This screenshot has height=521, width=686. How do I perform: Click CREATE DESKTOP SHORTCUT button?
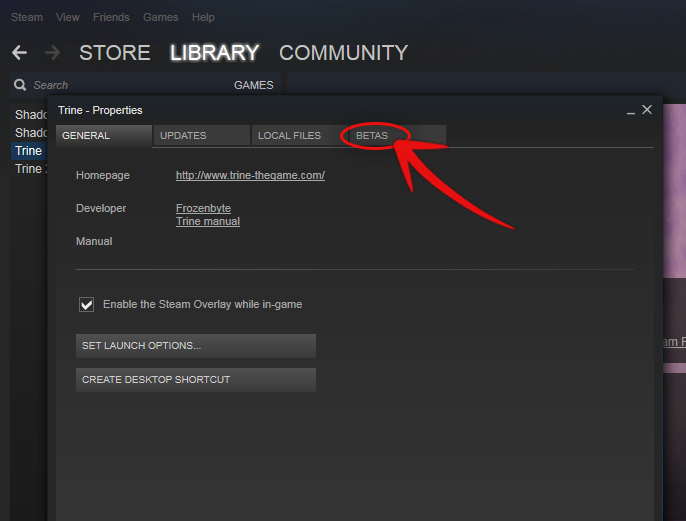tap(196, 380)
